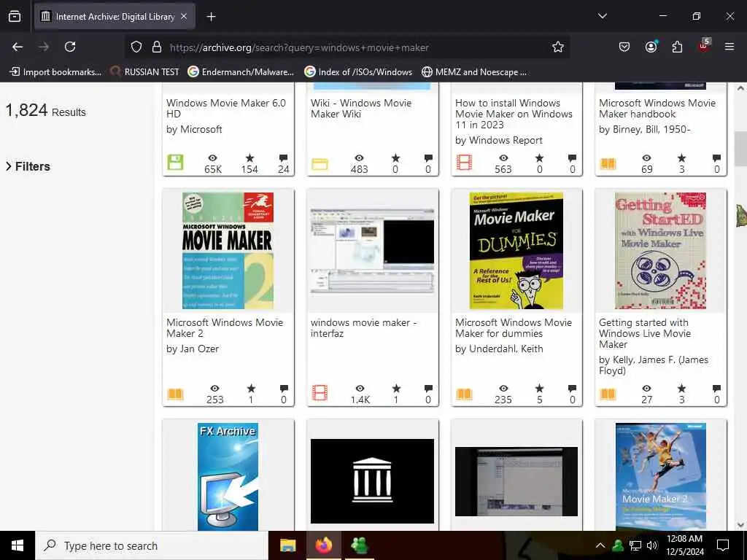This screenshot has width=747, height=560.
Task: Open the Firefox account icon
Action: (x=651, y=47)
